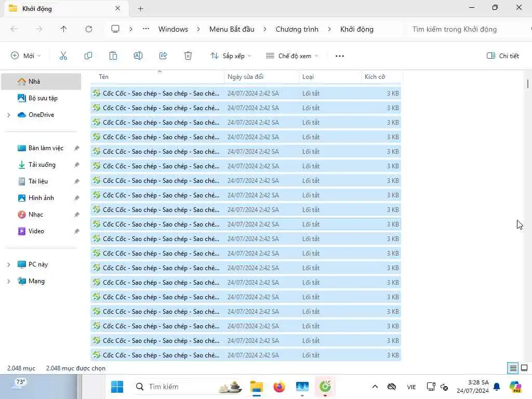Click the Copy icon in toolbar
This screenshot has width=532, height=399.
[x=88, y=56]
